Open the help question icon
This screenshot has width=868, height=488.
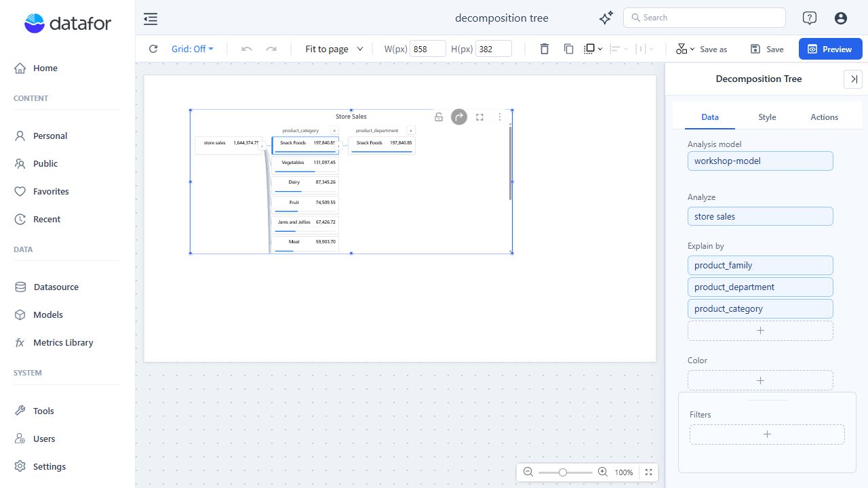[809, 18]
